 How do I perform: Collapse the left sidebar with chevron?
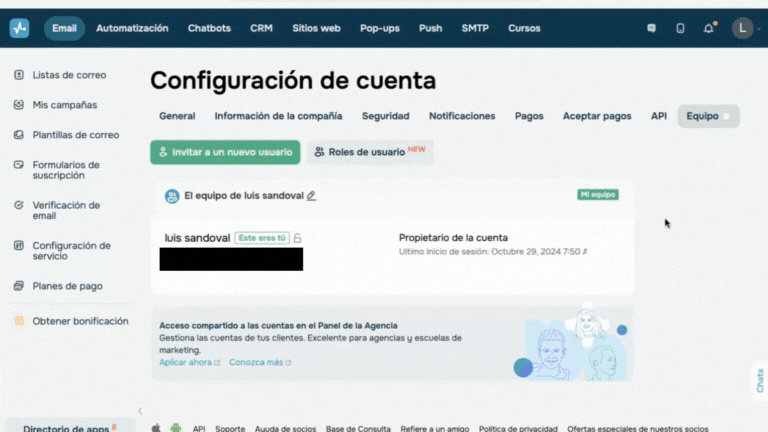(x=140, y=411)
